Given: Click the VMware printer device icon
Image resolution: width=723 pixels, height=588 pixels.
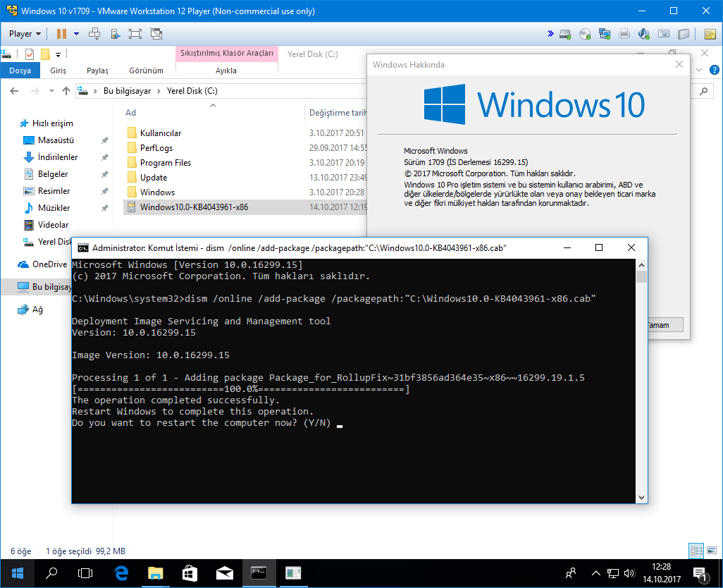Looking at the screenshot, I should (624, 34).
